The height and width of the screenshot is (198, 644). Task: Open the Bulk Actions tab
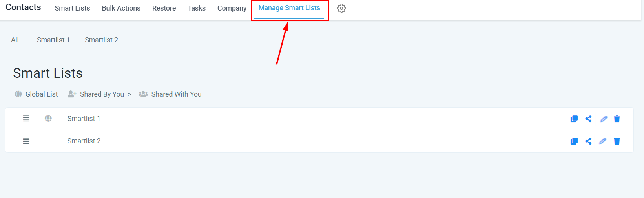(x=121, y=8)
